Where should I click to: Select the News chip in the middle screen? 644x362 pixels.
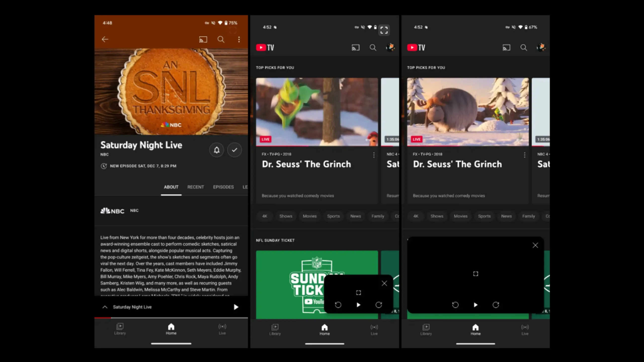click(355, 216)
